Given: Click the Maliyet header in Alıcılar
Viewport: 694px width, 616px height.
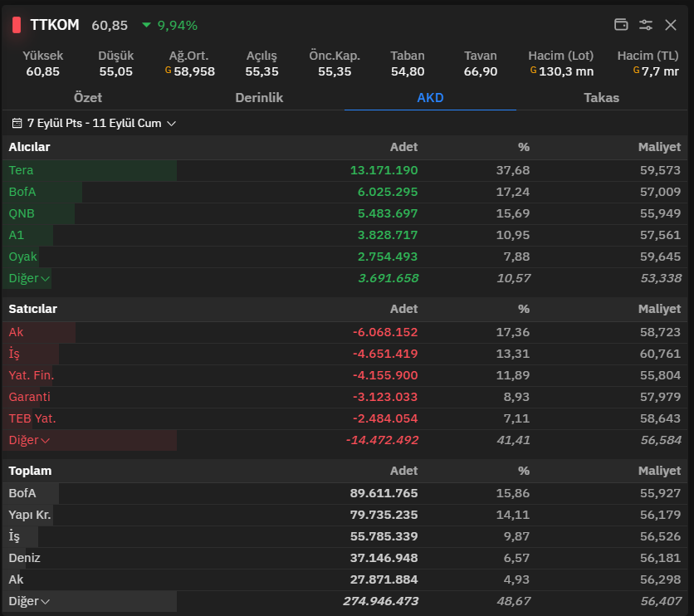Looking at the screenshot, I should click(x=659, y=147).
